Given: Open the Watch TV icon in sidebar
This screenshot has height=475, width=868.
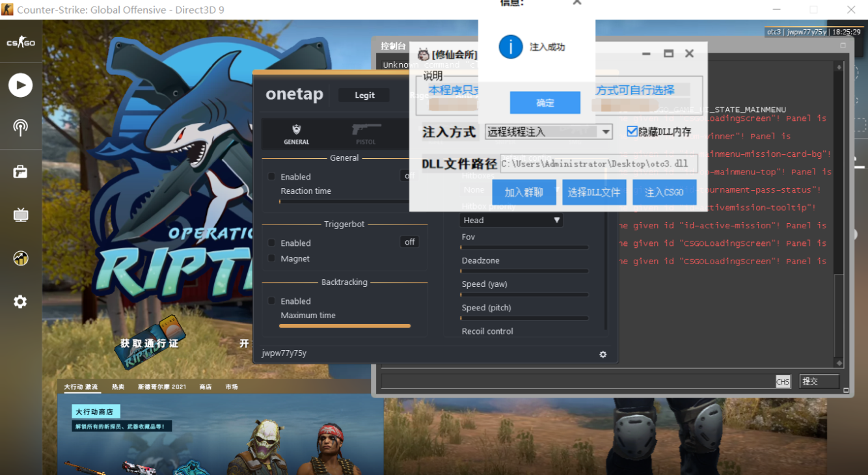Looking at the screenshot, I should (20, 215).
